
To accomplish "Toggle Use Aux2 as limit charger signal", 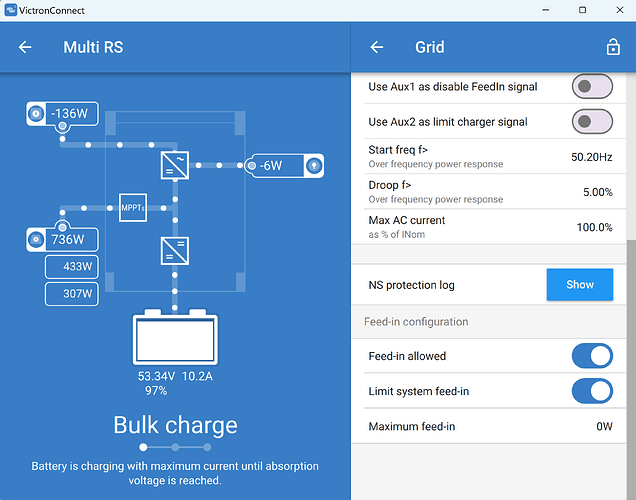I will click(x=592, y=122).
